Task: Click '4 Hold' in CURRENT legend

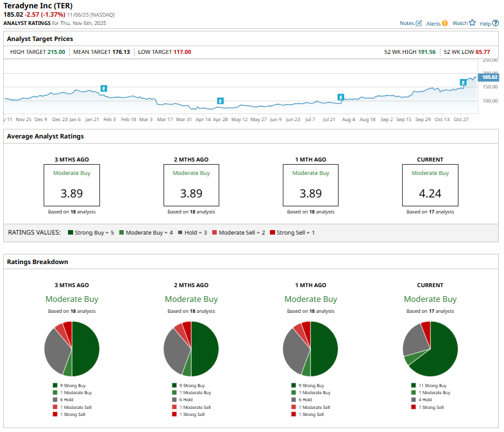Action: click(425, 399)
